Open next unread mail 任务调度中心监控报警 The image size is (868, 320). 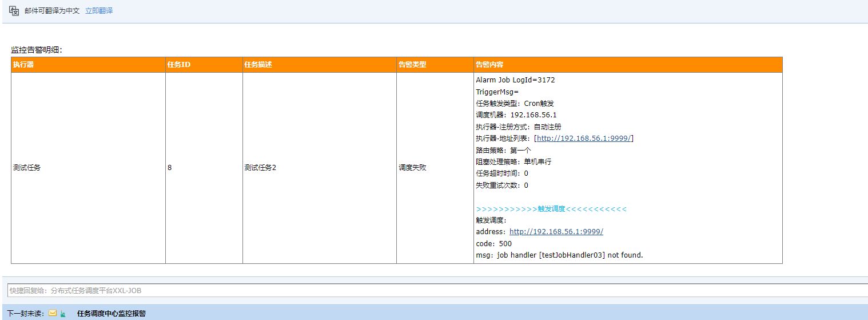112,313
